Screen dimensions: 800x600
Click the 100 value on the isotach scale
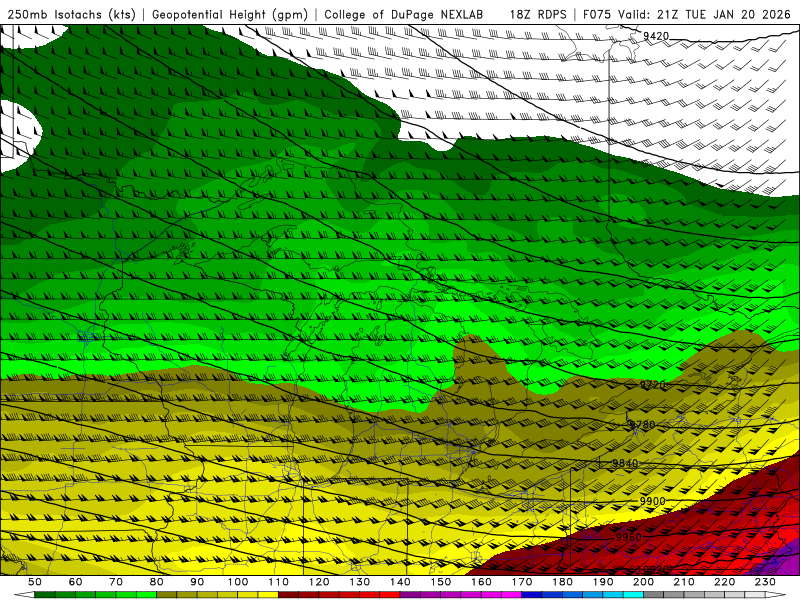(238, 582)
